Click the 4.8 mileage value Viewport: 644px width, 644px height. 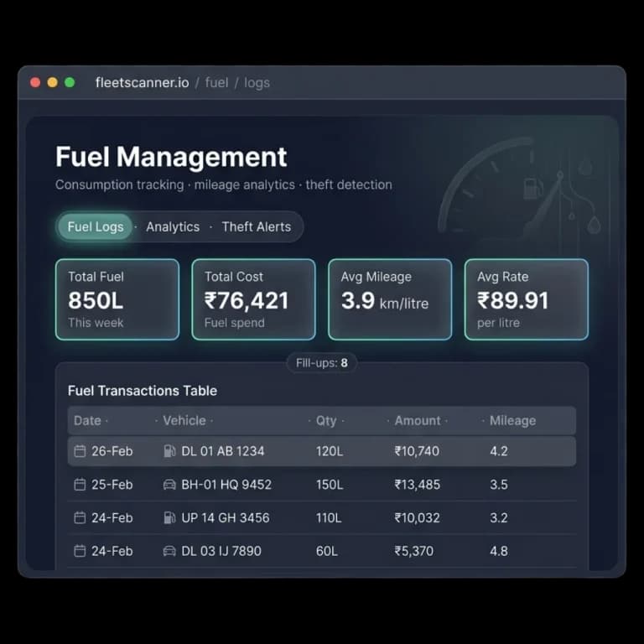(499, 551)
